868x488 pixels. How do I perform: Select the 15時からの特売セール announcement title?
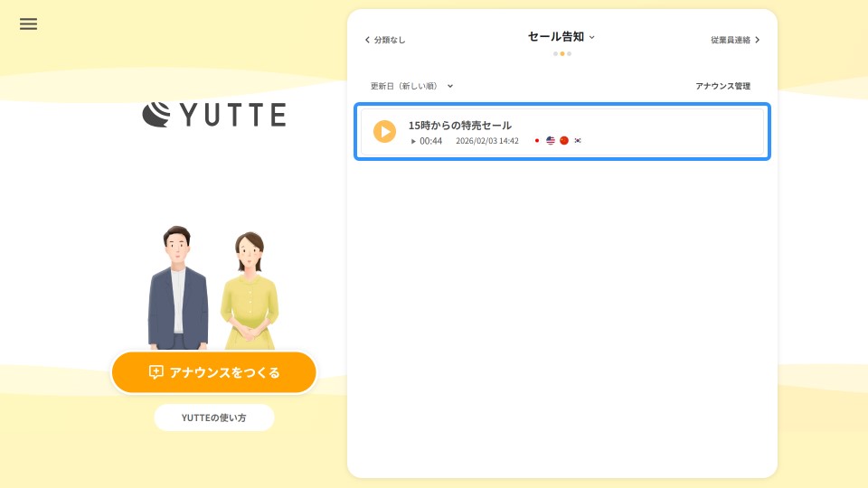click(459, 126)
